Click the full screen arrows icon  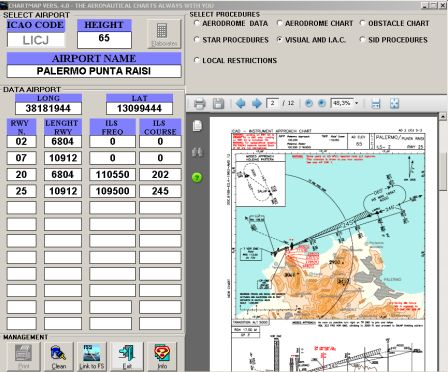coord(394,104)
